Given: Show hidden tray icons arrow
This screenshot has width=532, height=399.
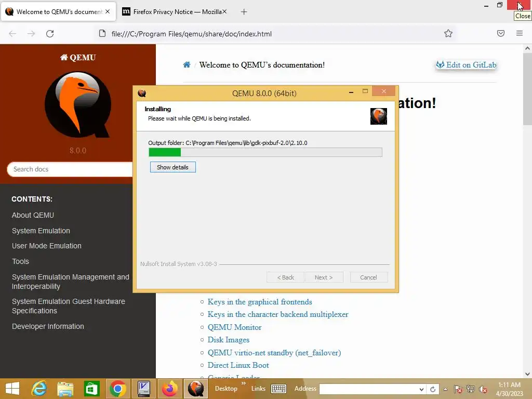Looking at the screenshot, I should (x=445, y=389).
